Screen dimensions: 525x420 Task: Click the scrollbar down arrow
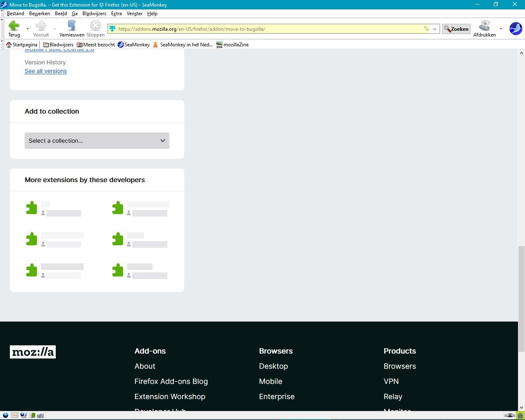521,408
